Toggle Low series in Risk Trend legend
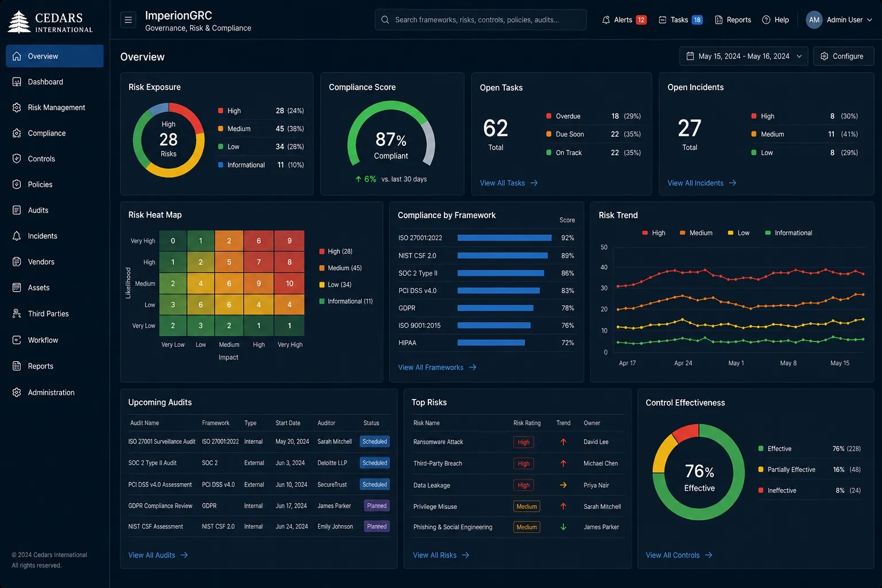The image size is (882, 588). click(738, 233)
